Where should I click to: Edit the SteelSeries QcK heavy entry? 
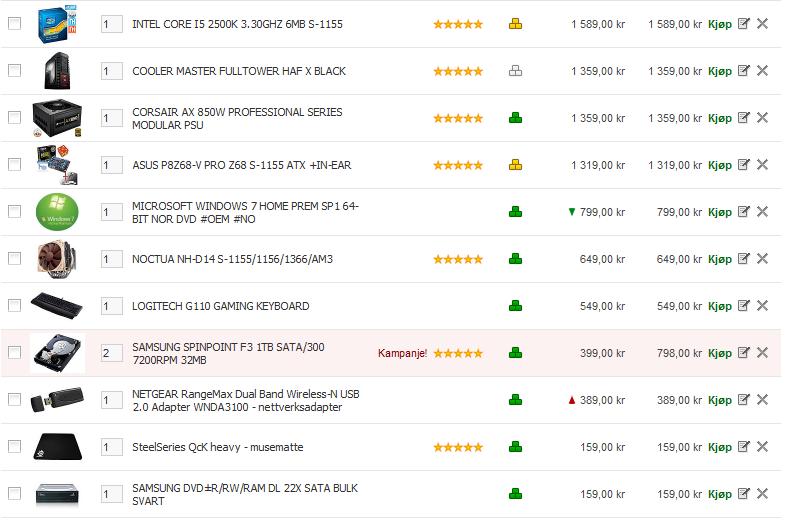click(743, 447)
